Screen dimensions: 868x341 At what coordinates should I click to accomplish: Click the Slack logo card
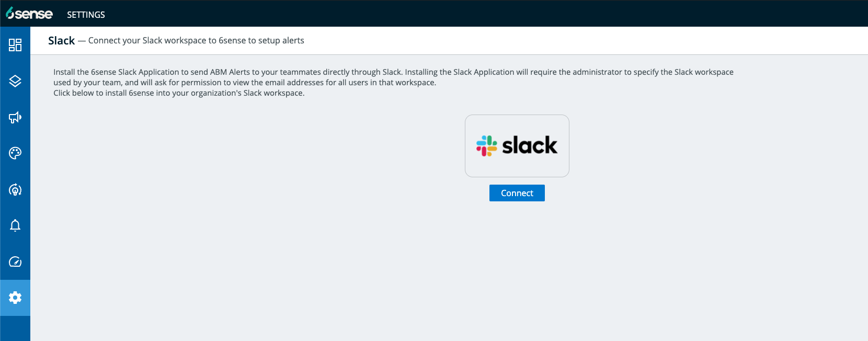pos(517,146)
